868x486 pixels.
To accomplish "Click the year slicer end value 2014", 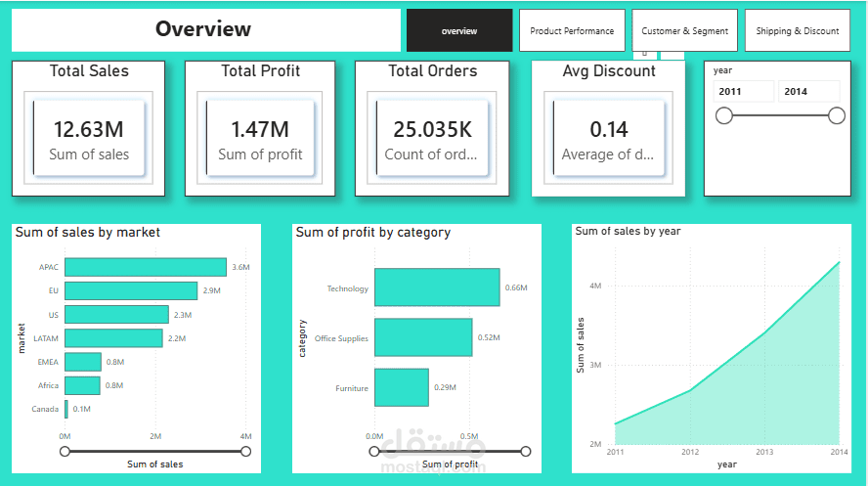I will 808,91.
